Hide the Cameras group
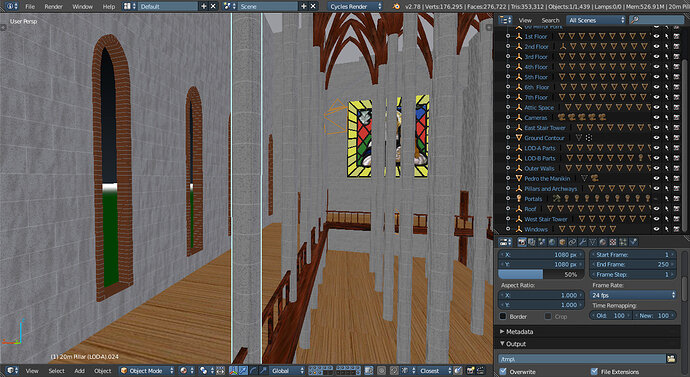 point(657,117)
